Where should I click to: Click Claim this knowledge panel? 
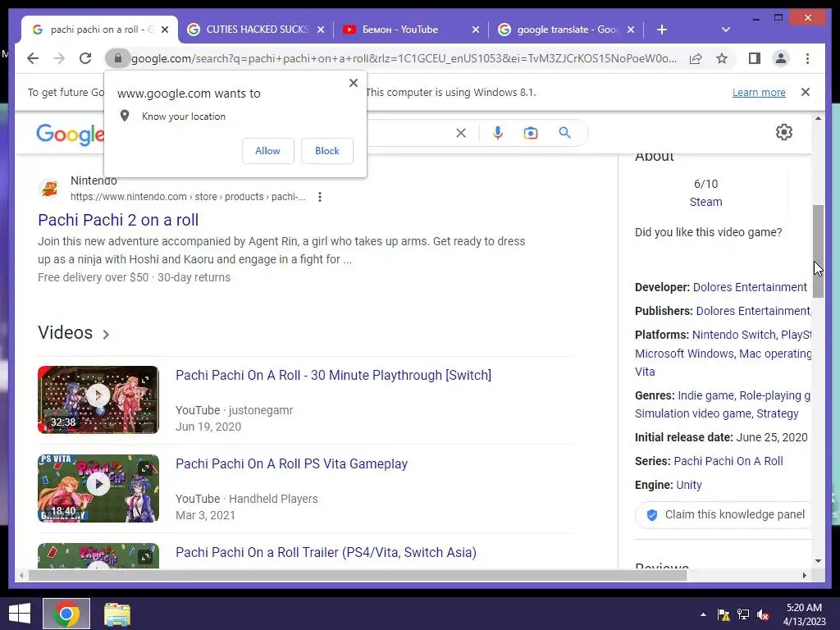[x=725, y=515]
